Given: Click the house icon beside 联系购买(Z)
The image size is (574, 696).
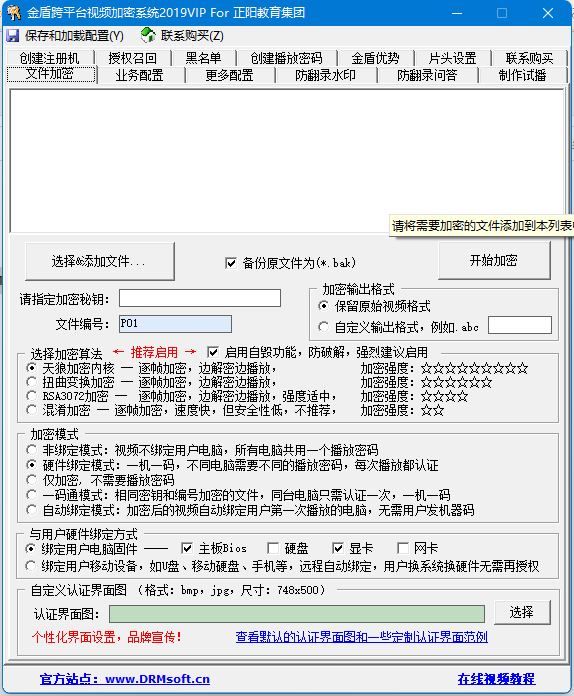Looking at the screenshot, I should click(148, 35).
